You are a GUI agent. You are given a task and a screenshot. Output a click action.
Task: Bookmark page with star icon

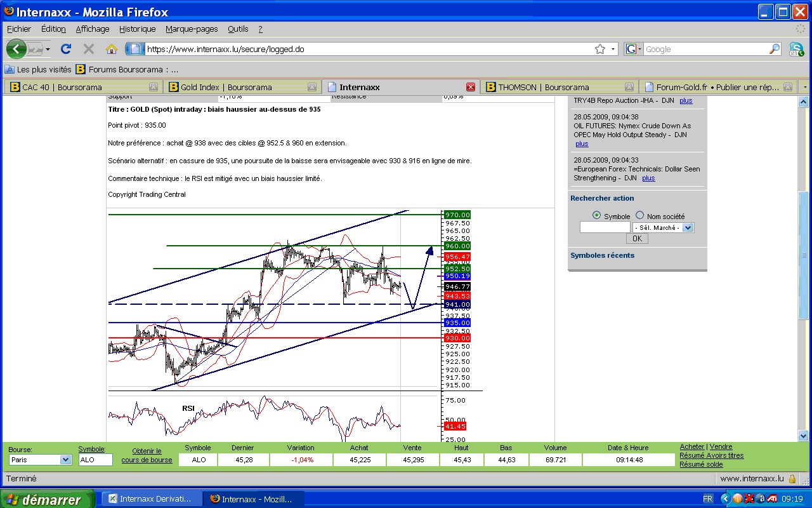599,49
